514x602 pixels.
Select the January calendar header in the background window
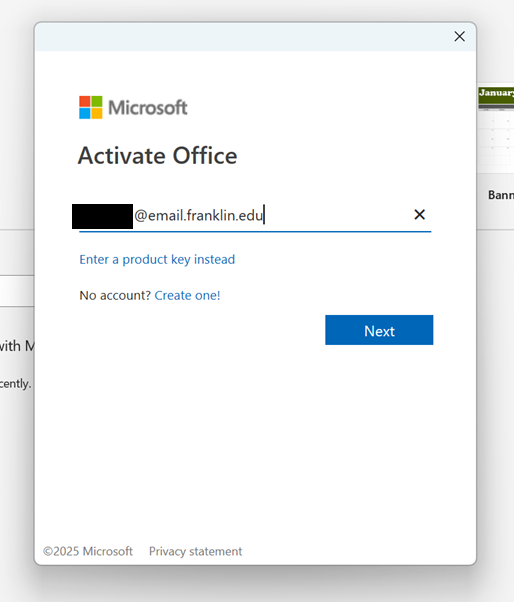tap(496, 95)
